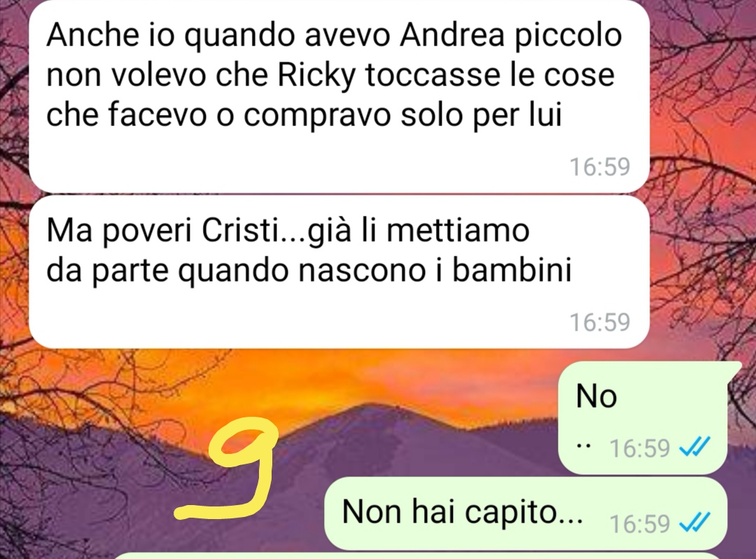This screenshot has height=559, width=756.
Task: Select the "Non hai capito..." sent message
Action: tap(526, 513)
